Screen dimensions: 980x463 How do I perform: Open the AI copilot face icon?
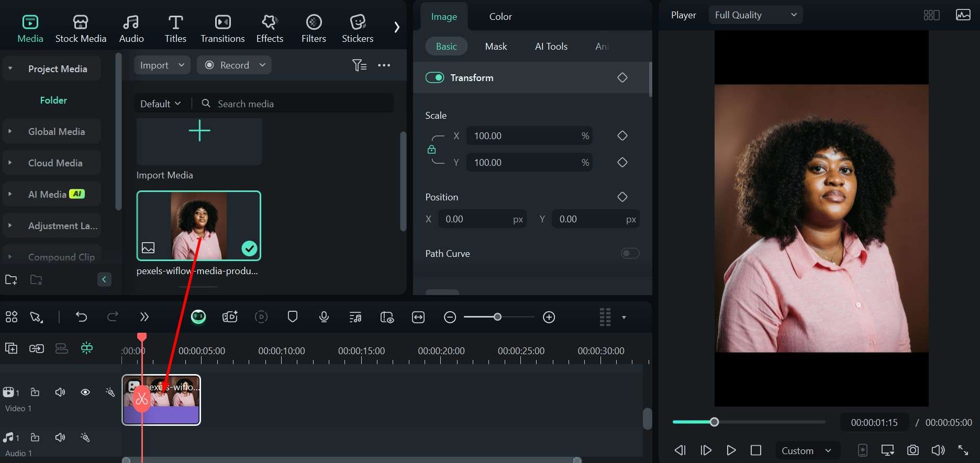[198, 317]
